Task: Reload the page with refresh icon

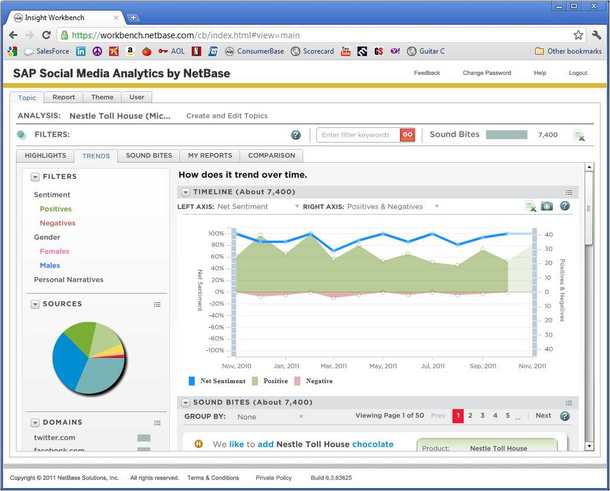Action: tap(46, 35)
